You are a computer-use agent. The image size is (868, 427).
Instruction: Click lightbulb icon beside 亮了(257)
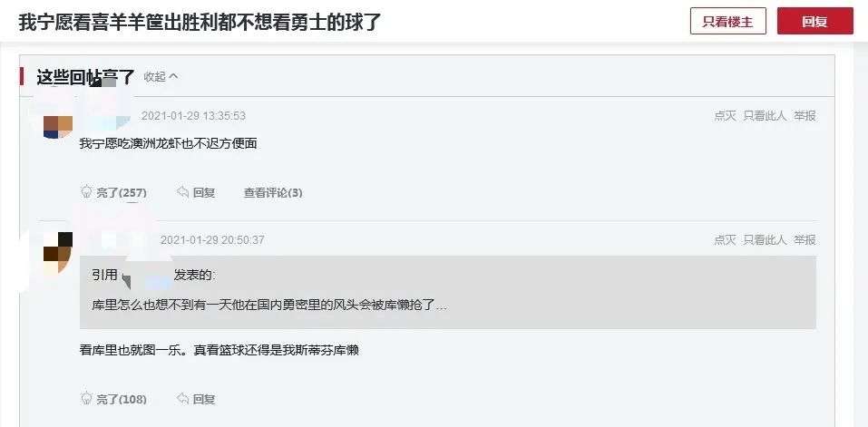pos(86,192)
